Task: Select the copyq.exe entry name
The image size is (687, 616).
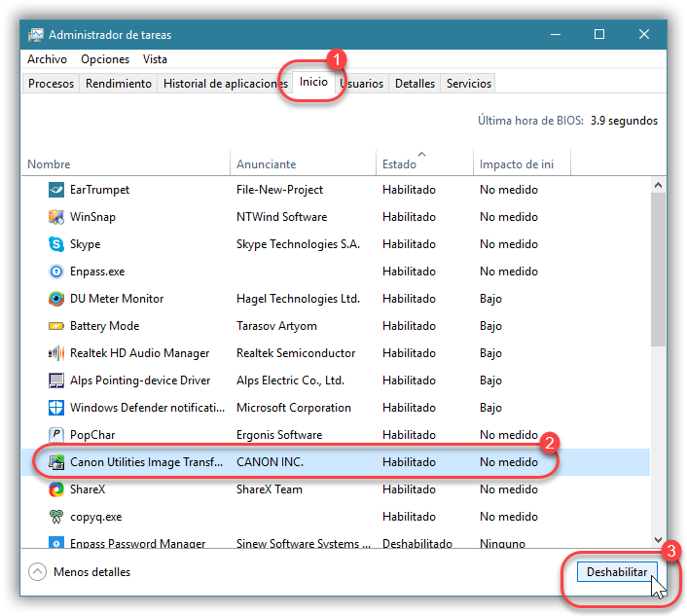Action: coord(96,517)
